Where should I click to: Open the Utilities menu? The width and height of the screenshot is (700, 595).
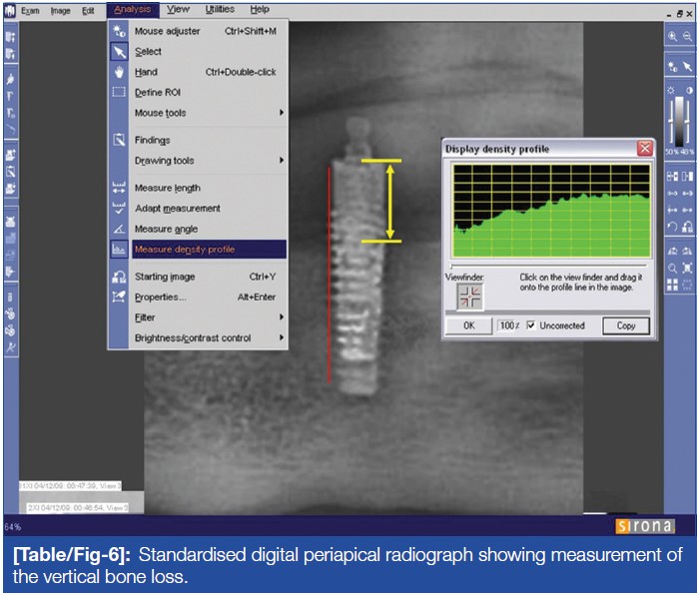pos(220,9)
